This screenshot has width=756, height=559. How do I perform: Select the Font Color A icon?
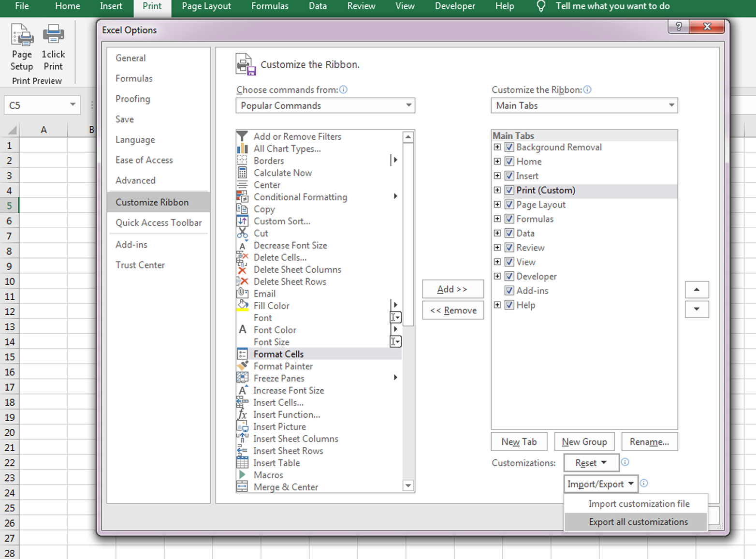coord(242,330)
